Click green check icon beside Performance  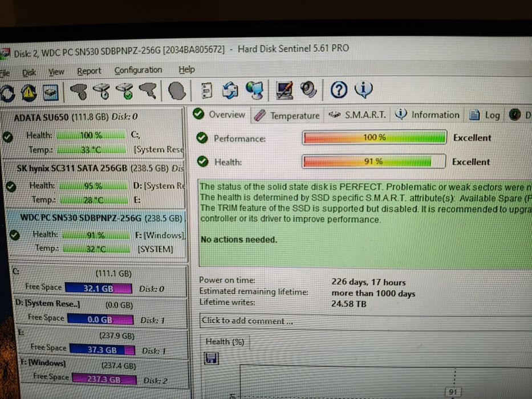(202, 138)
